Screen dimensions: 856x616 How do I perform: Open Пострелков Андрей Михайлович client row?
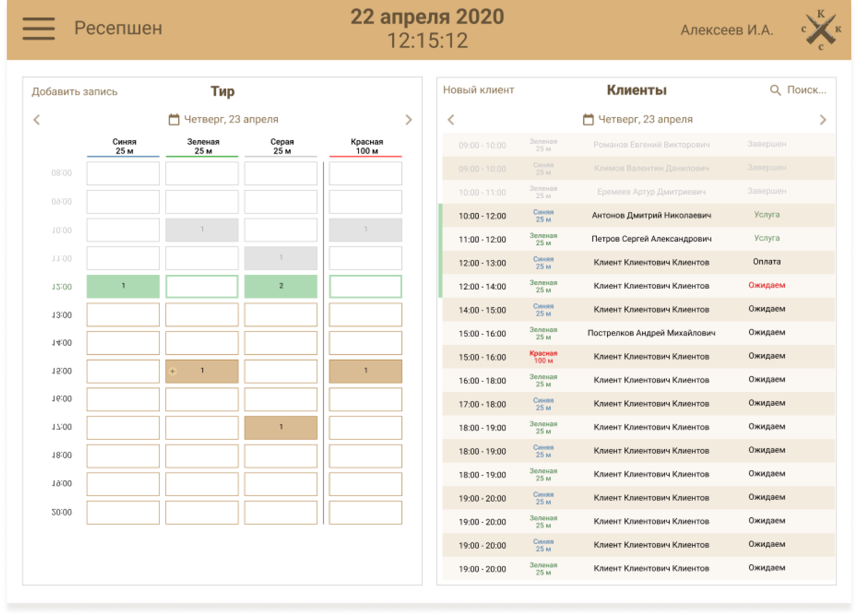(651, 333)
